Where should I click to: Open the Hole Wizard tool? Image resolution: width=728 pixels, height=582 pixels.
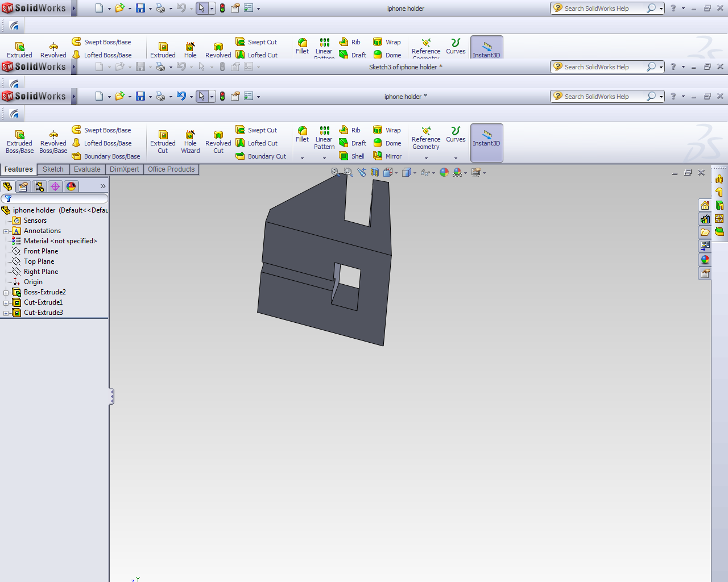[x=190, y=142]
